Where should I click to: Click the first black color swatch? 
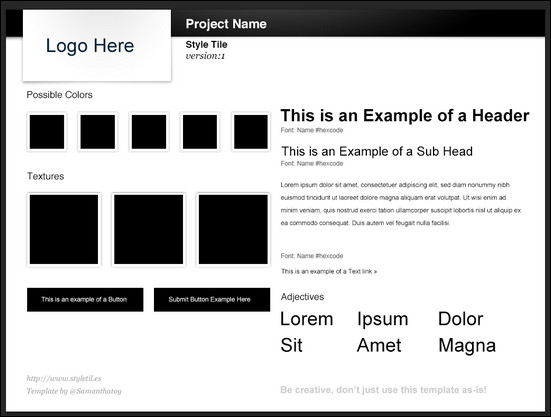[x=47, y=132]
